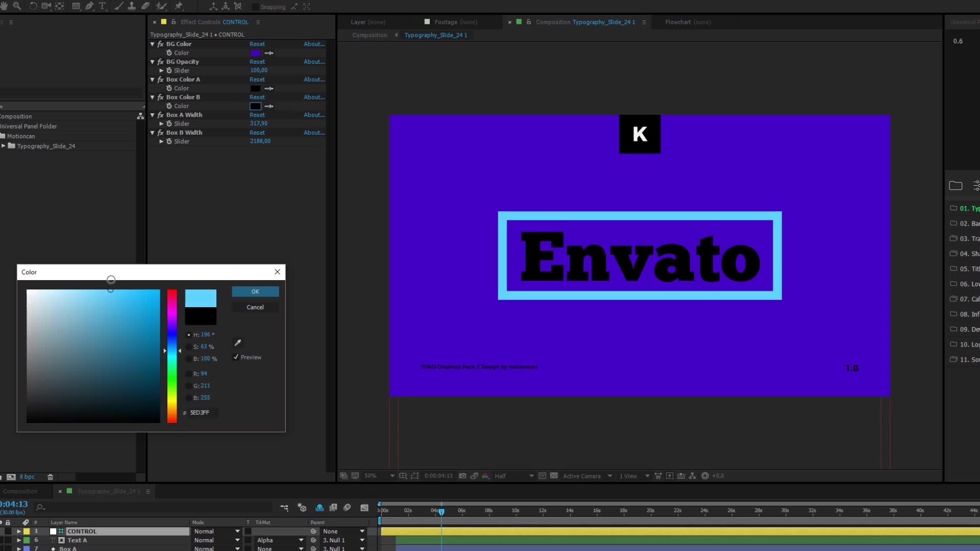Enable the Snapping checkbox
Viewport: 980px width, 551px height.
coord(255,7)
